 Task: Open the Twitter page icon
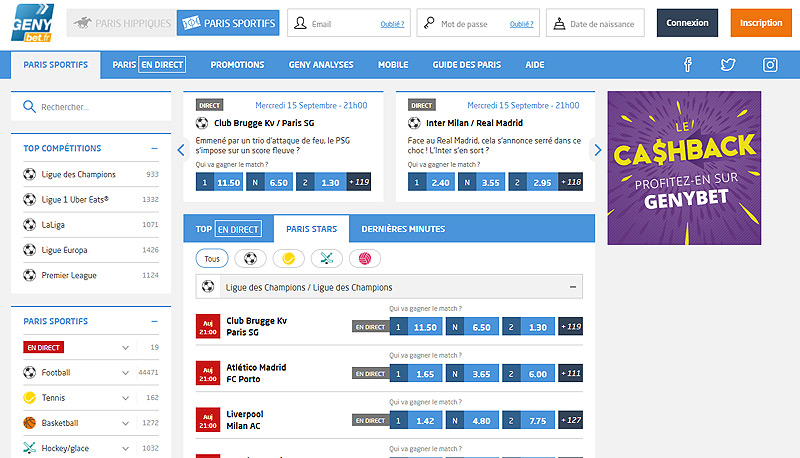(x=728, y=65)
